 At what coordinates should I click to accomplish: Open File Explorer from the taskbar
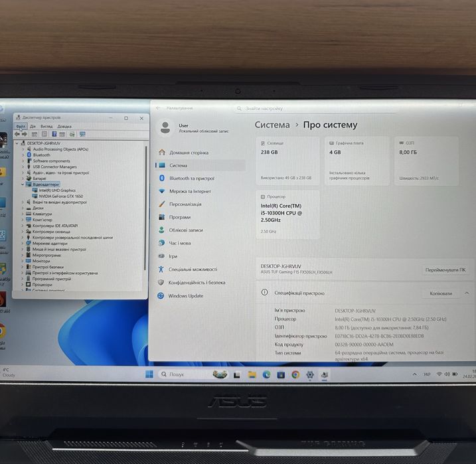pos(252,374)
